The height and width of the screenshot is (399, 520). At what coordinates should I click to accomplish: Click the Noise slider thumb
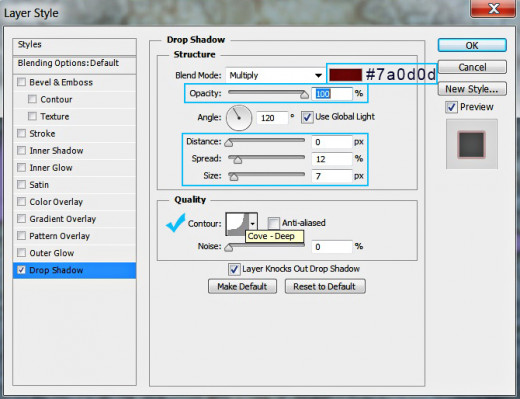pos(229,247)
